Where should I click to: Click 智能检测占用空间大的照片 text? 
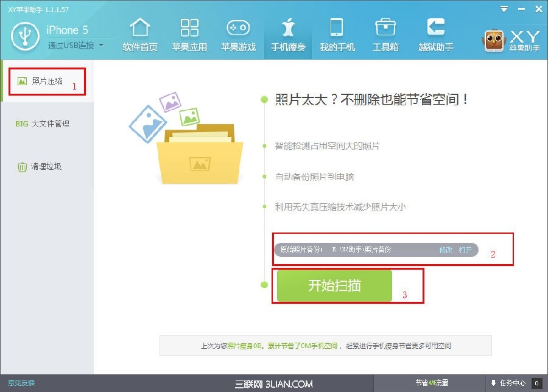click(x=328, y=146)
